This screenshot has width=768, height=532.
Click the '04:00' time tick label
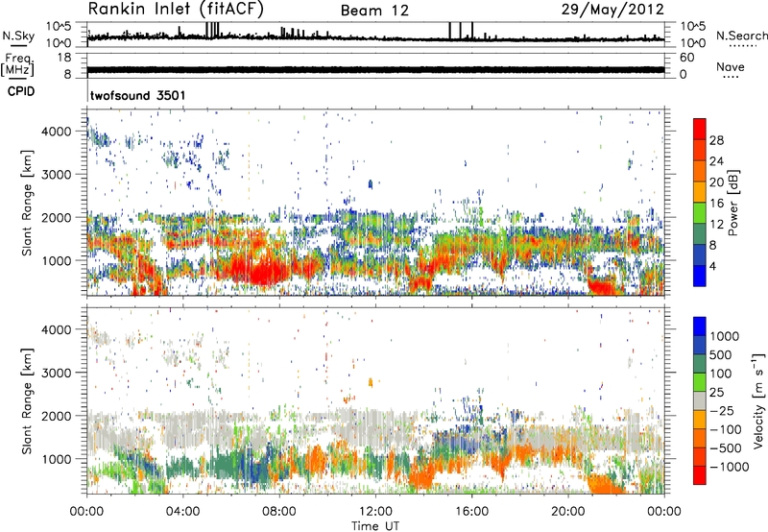182,512
